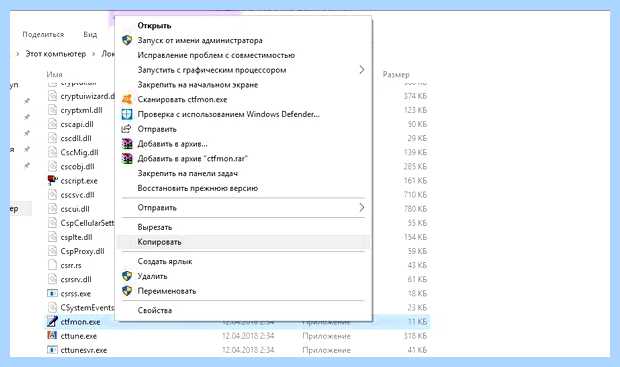The image size is (620, 367).
Task: Click the 161 КБ size of cscript.exe
Action: (x=415, y=181)
